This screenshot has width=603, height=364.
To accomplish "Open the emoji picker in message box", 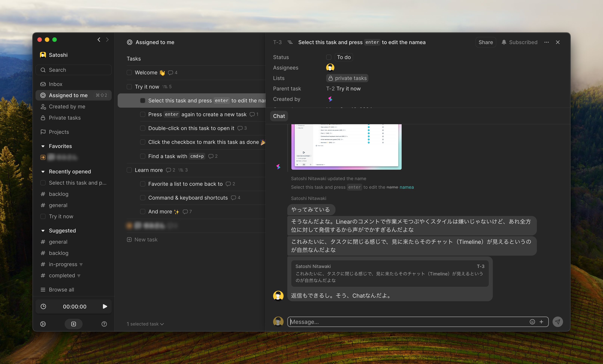I will (532, 322).
